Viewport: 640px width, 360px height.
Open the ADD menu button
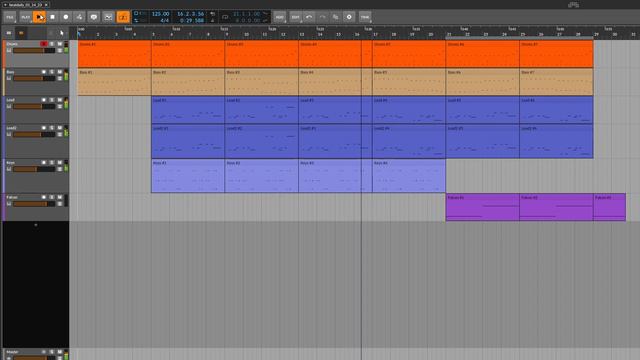click(279, 17)
